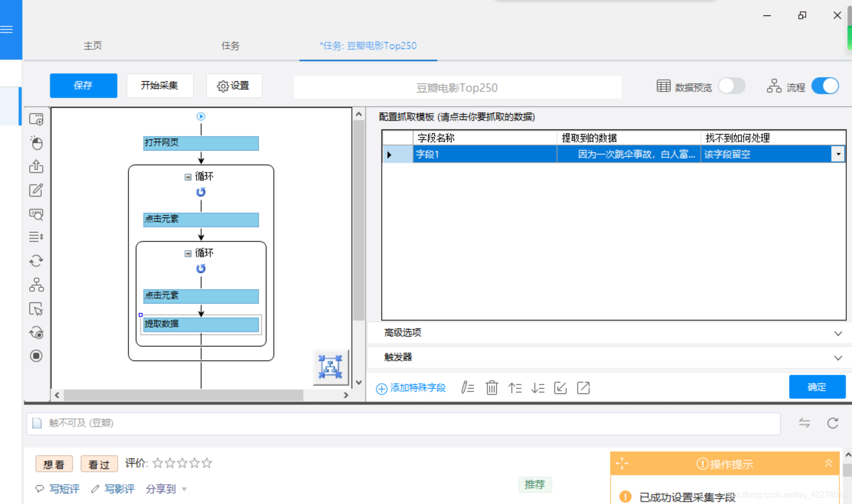Collapse the 操作提示 panel

829,463
